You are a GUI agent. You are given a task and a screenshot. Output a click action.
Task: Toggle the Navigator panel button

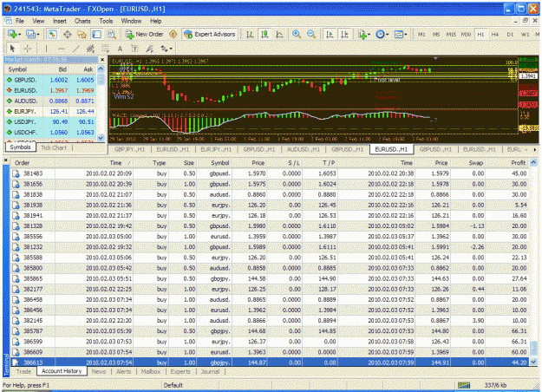coord(82,34)
